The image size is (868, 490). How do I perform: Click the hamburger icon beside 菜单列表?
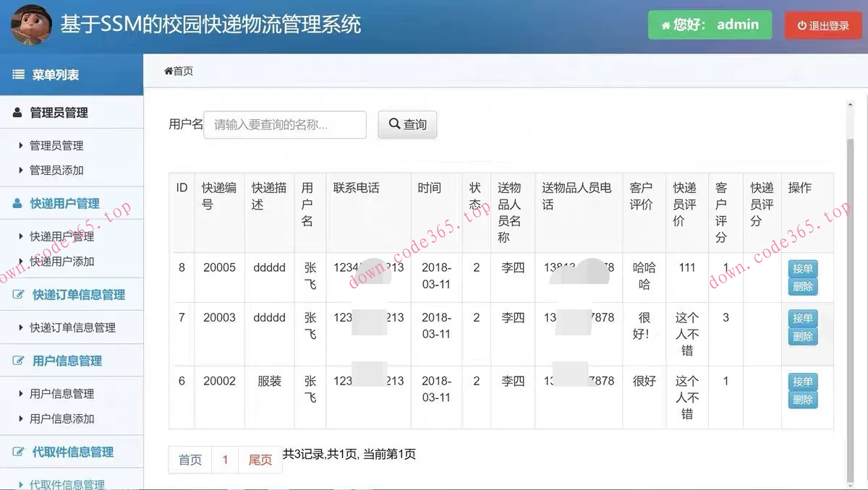[19, 74]
